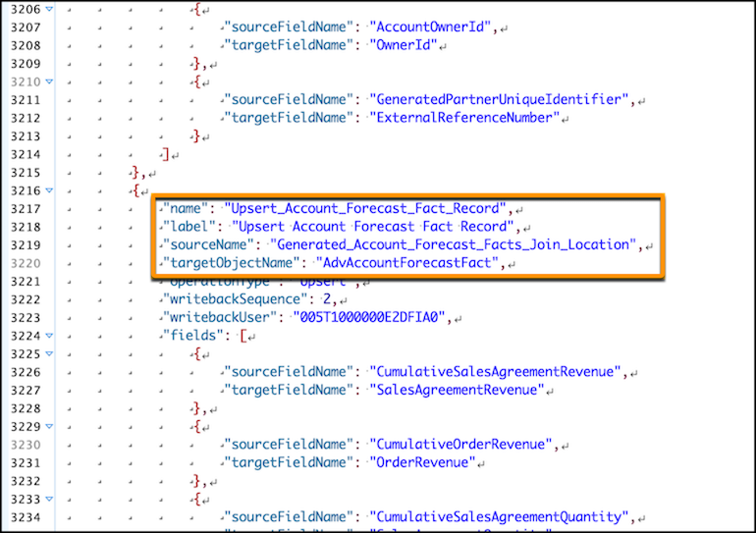Click the "writebackSequence" key
Screen dimensions: 756x533
(235, 299)
